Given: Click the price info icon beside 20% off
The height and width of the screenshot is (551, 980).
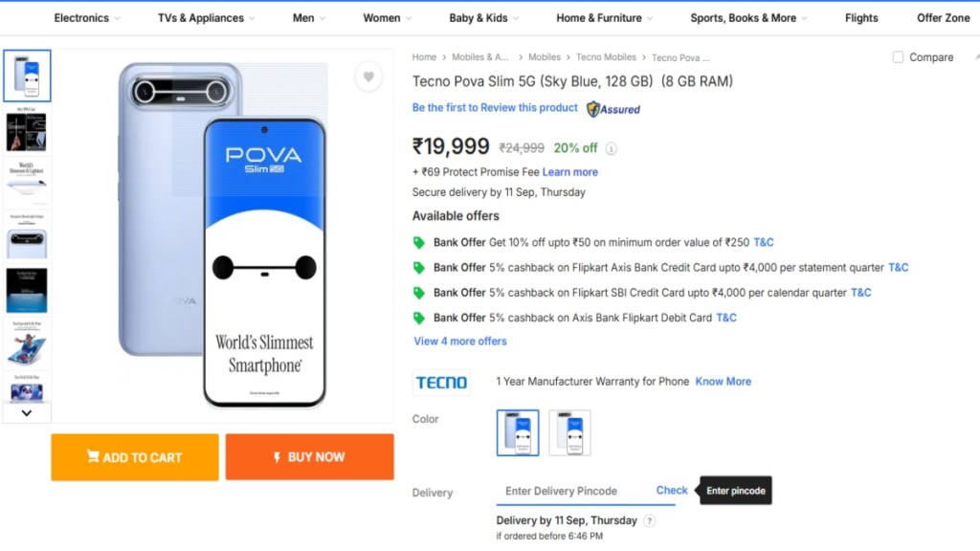Looking at the screenshot, I should coord(612,148).
